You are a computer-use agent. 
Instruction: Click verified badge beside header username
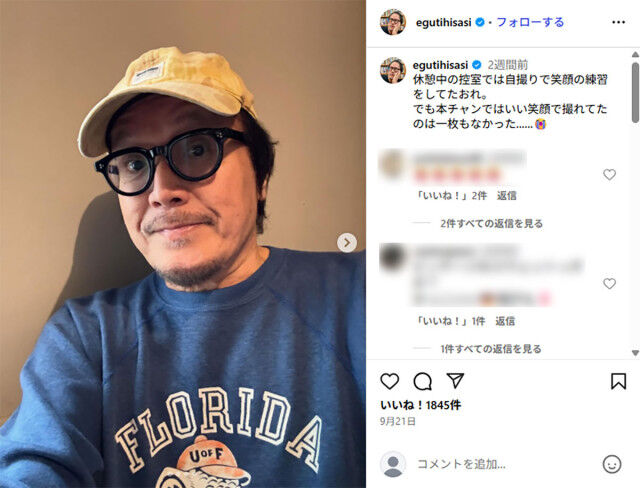pos(480,22)
